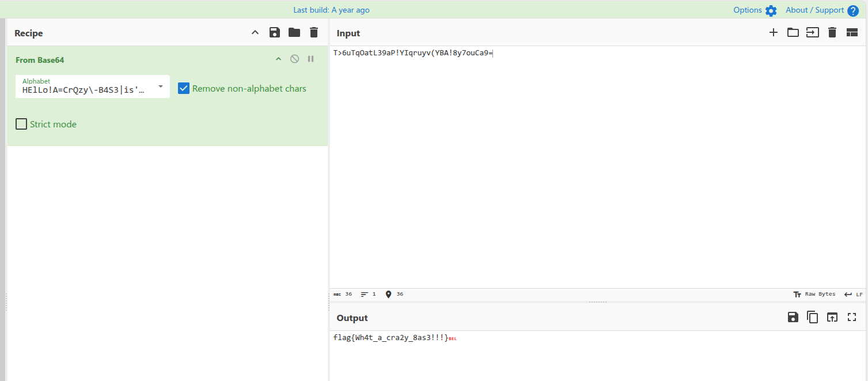This screenshot has height=381, width=868.
Task: Load a recipe via the folder icon
Action: pos(294,33)
